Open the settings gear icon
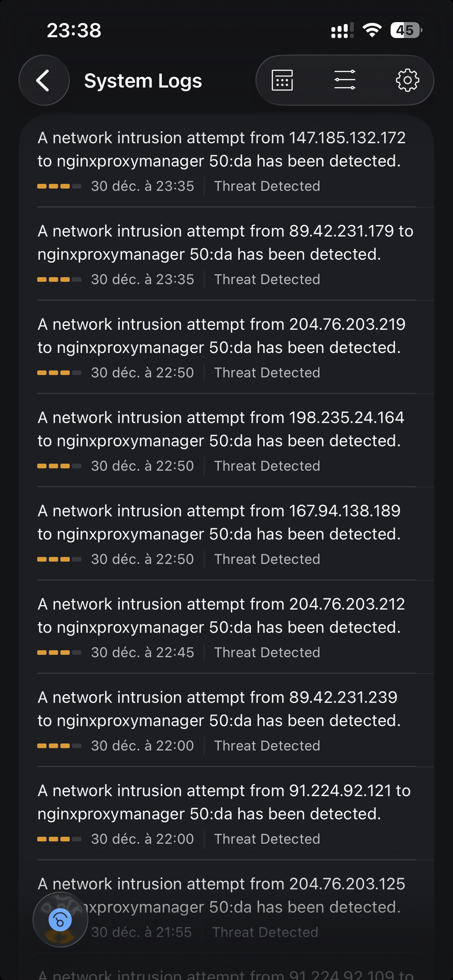 point(407,80)
